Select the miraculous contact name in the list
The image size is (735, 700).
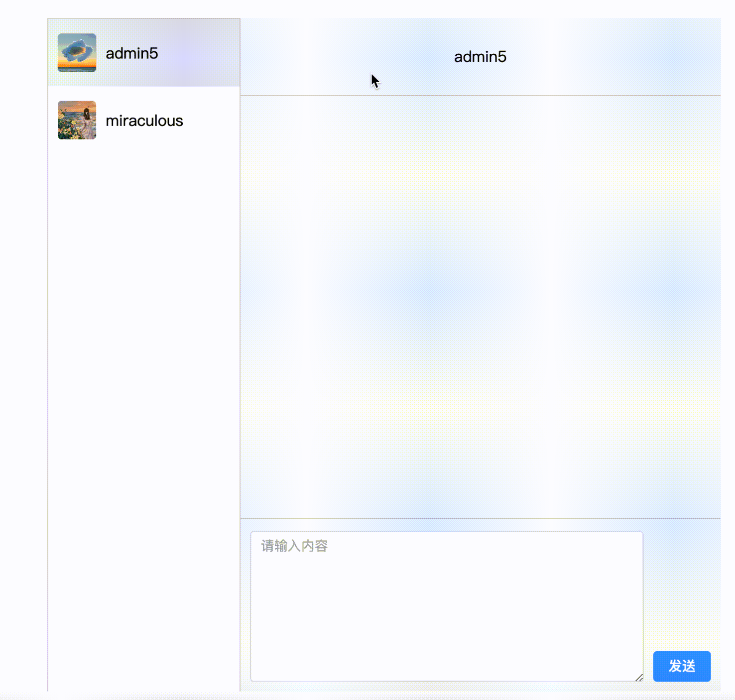click(144, 120)
